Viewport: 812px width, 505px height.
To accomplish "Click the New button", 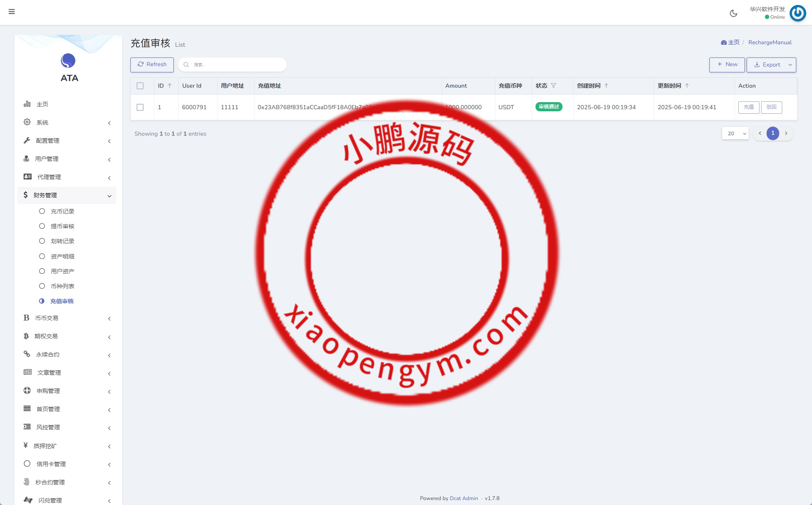I will point(727,65).
